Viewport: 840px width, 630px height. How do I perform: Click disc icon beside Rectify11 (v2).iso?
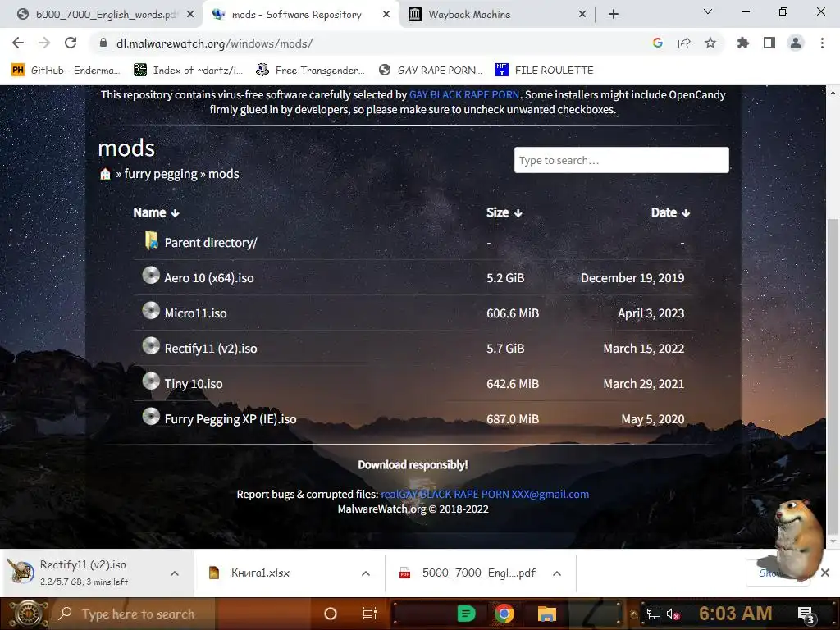[x=151, y=346]
